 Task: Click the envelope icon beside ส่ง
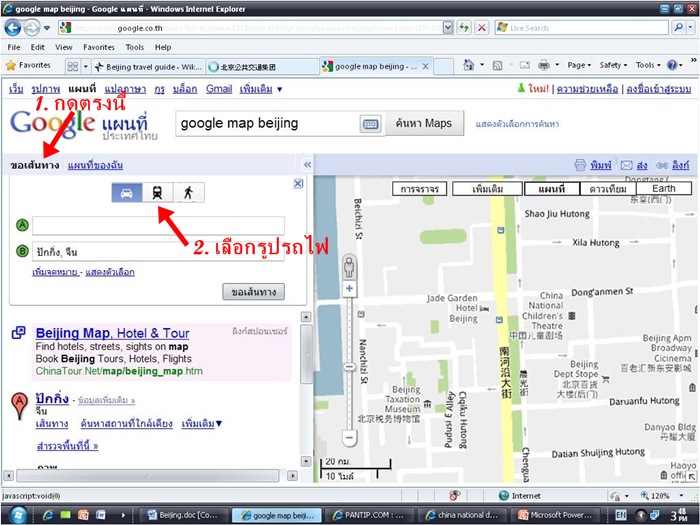pos(627,165)
